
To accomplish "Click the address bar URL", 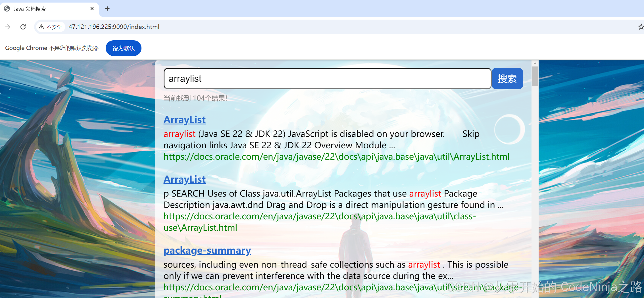I will [x=114, y=27].
